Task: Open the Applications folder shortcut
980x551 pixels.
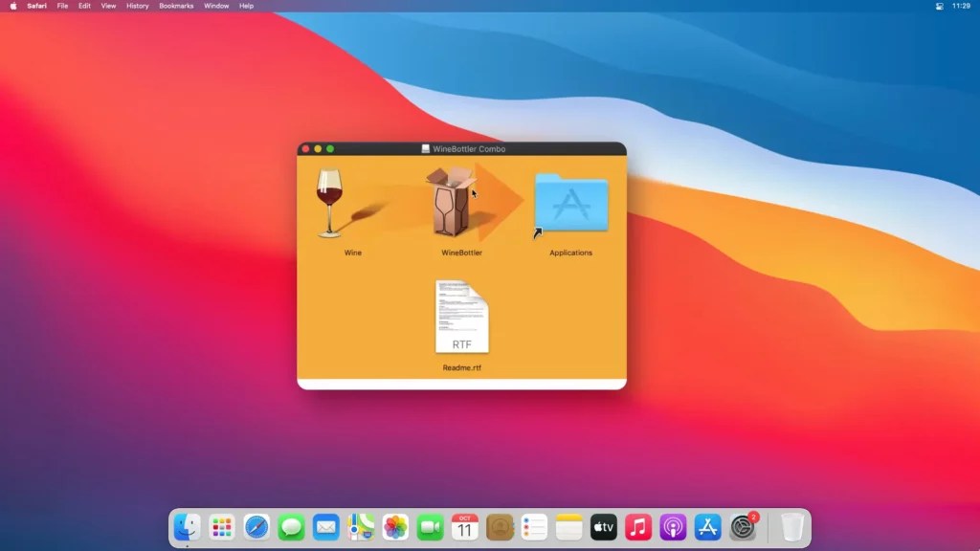Action: 570,203
